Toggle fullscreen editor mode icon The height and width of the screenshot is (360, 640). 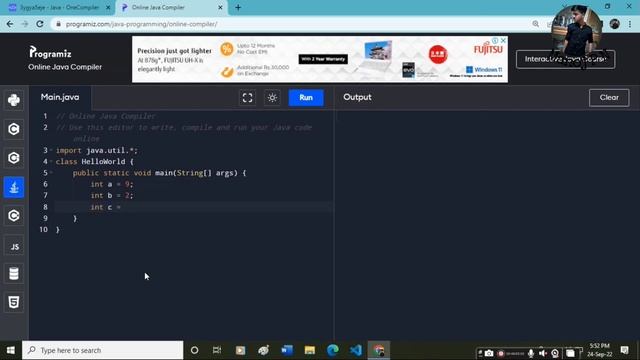[x=247, y=98]
